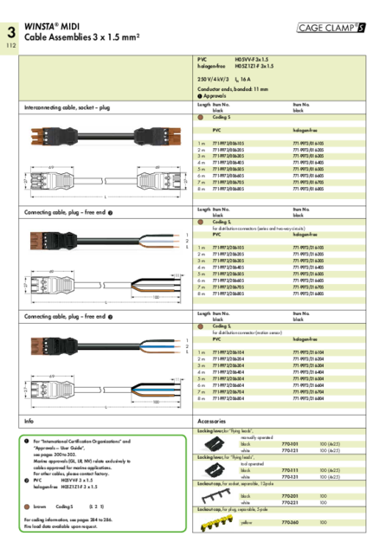Click item number 770-221
The height and width of the screenshot is (555, 392).
coord(290,502)
